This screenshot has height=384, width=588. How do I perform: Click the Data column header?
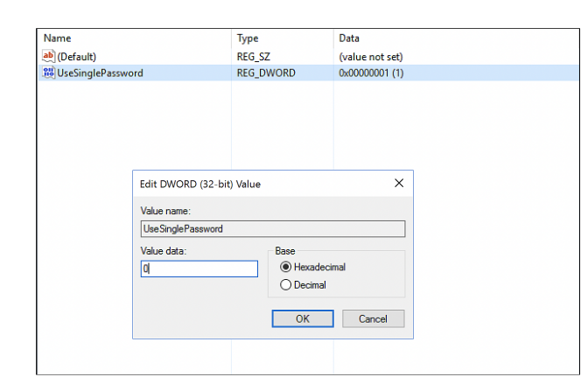[349, 38]
